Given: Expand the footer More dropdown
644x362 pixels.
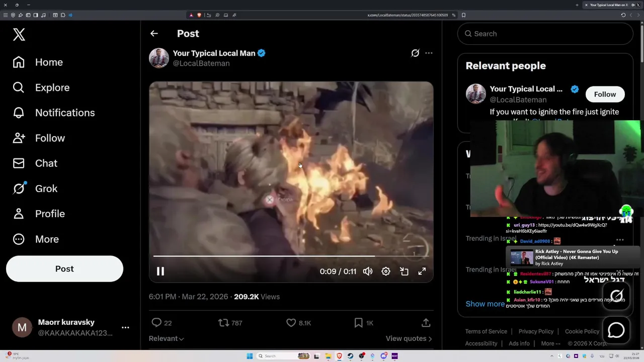Looking at the screenshot, I should 550,343.
